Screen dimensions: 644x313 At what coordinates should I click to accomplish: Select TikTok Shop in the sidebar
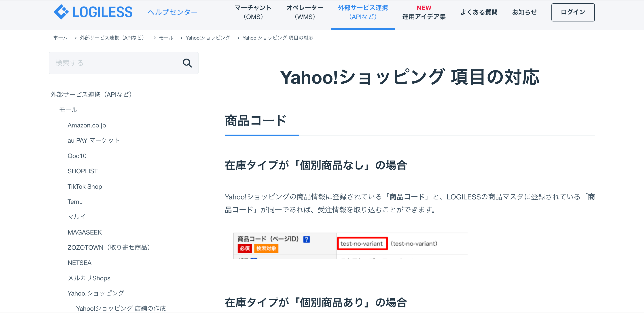[x=85, y=186]
